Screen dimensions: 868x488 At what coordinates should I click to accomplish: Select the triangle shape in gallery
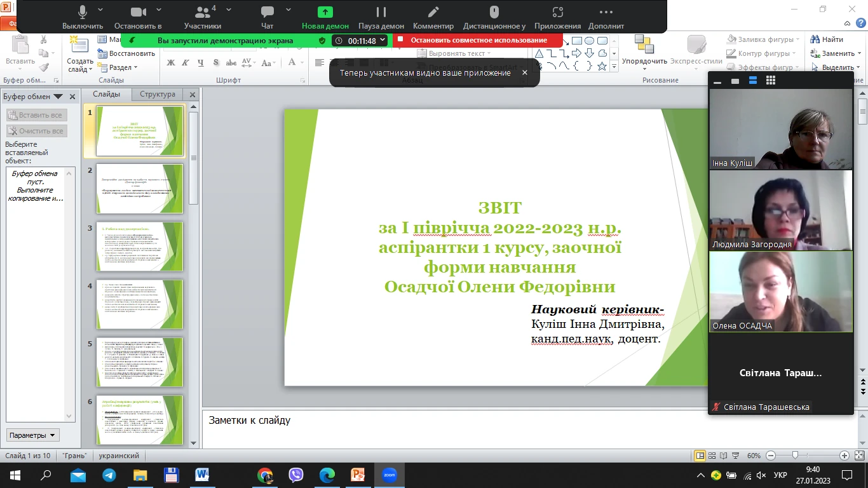pyautogui.click(x=539, y=53)
